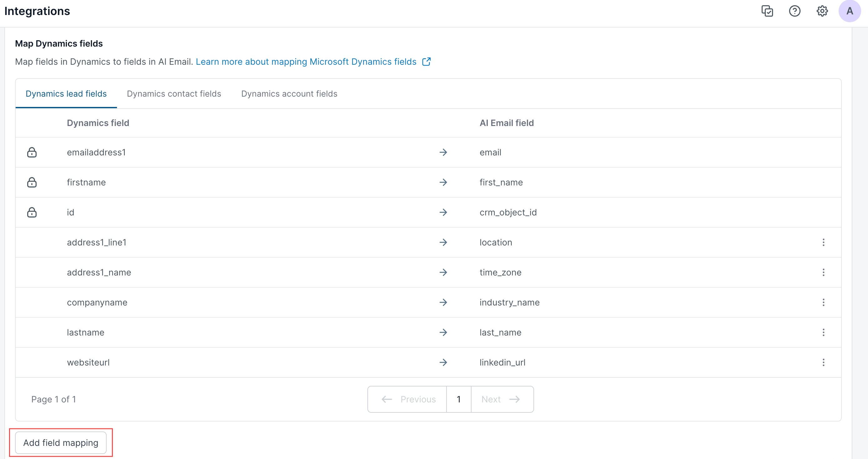Click the lock icon on emailaddress1 row
The width and height of the screenshot is (868, 459).
32,152
